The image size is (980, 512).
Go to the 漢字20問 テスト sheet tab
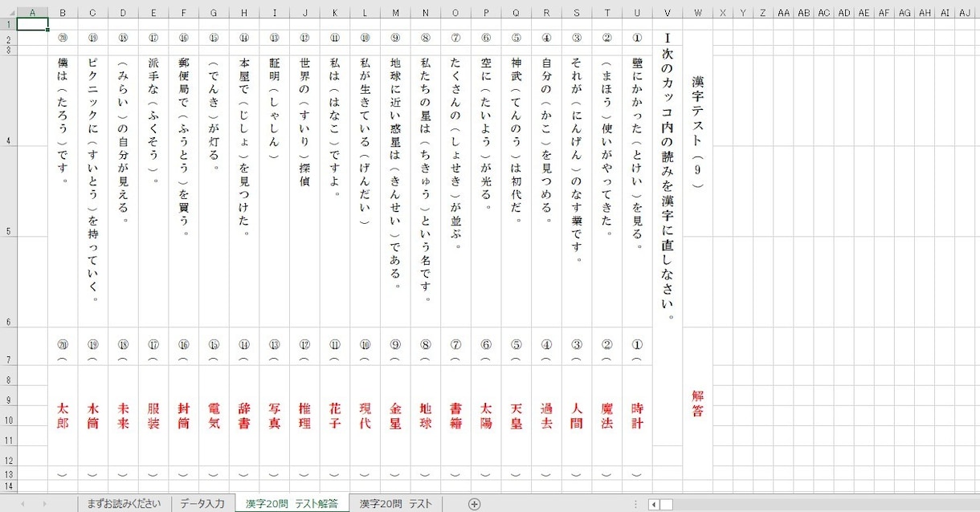tap(396, 504)
